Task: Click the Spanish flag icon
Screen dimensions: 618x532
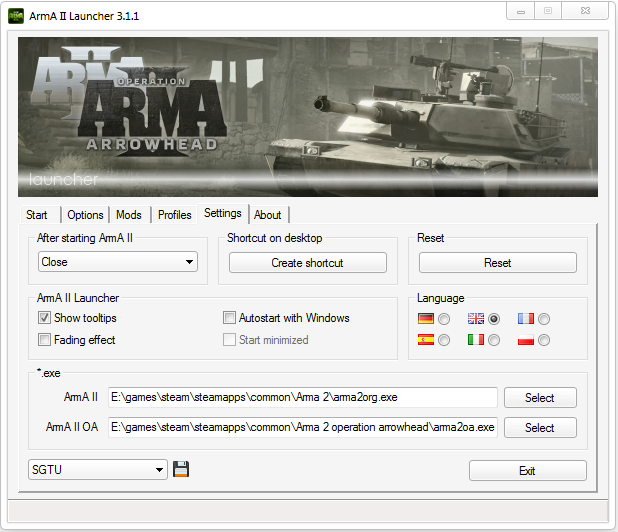Action: (x=426, y=340)
